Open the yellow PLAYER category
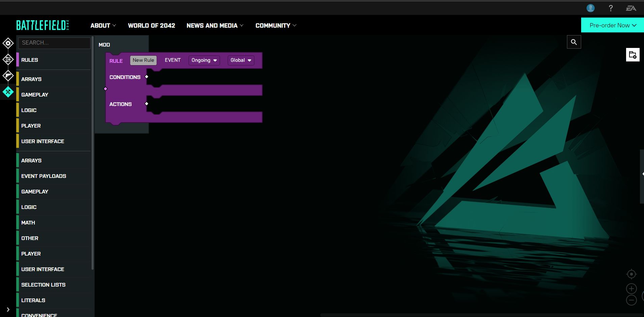 click(53, 126)
